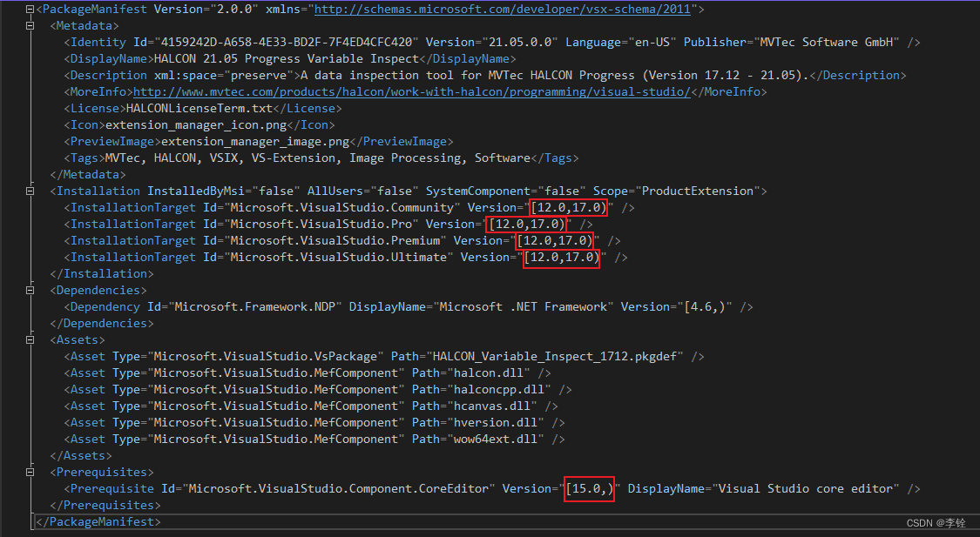
Task: Click "HALCON_Variable_Inspect_1712.pkgdef" asset path
Action: 554,357
